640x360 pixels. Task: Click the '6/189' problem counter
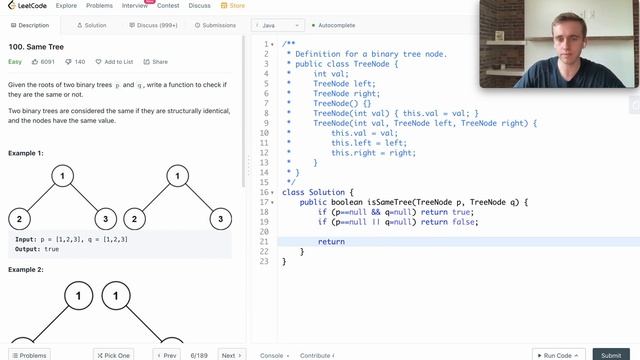[x=199, y=356]
